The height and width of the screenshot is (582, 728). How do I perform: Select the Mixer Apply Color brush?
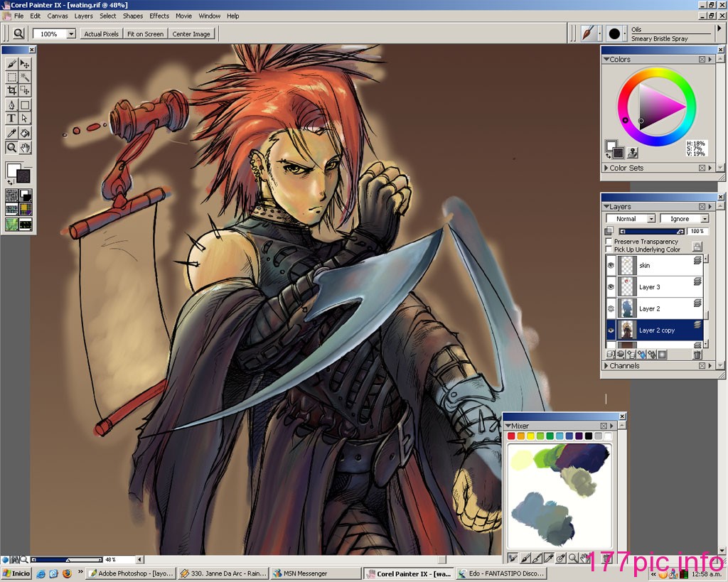tap(525, 557)
